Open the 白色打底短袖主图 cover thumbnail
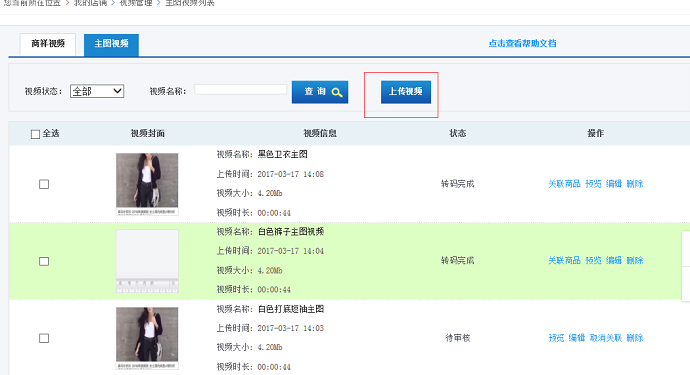 coord(147,338)
